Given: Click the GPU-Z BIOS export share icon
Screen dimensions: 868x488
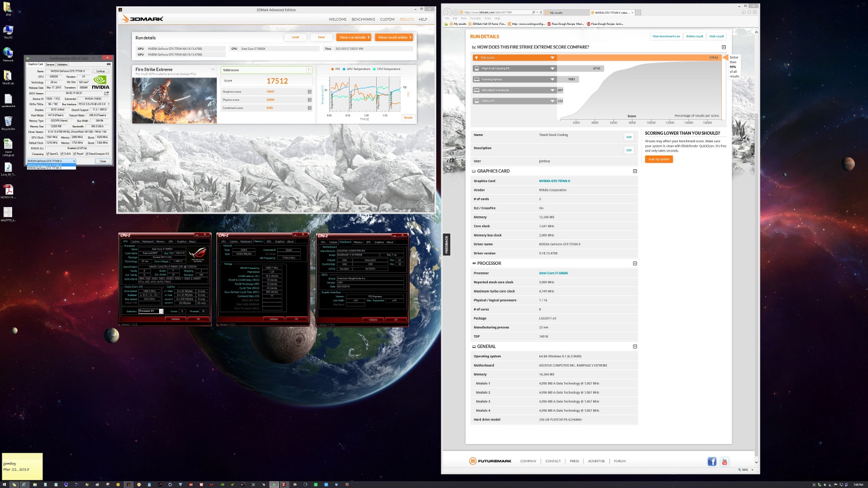Looking at the screenshot, I should tap(106, 93).
